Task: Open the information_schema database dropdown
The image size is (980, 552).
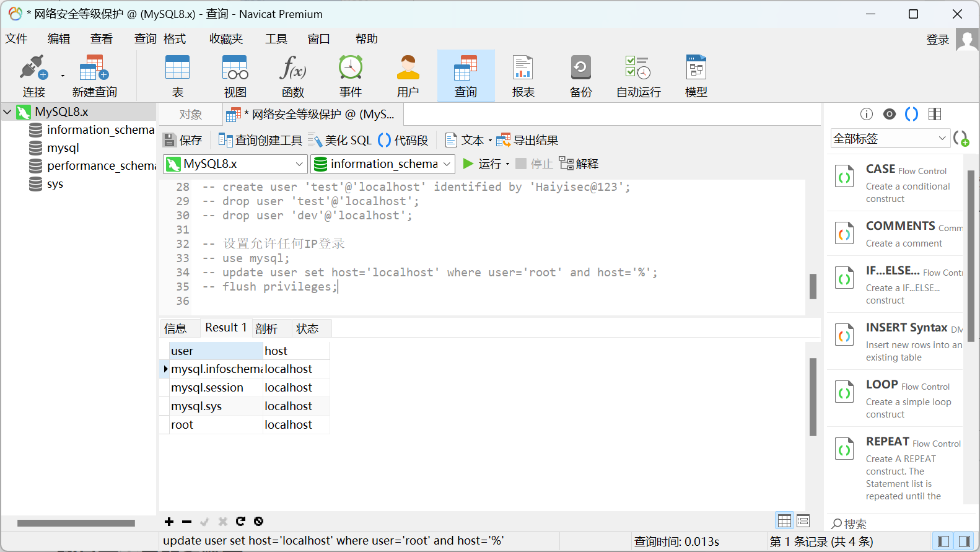Action: (x=383, y=164)
